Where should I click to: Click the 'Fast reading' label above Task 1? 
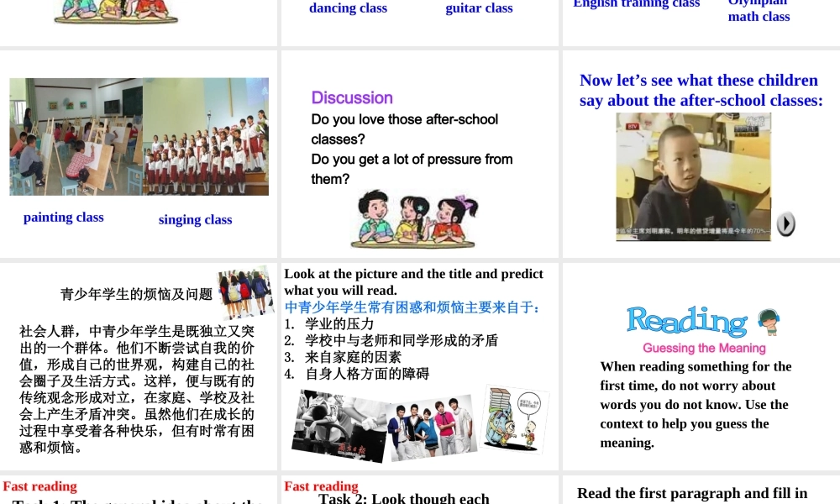coord(39,486)
